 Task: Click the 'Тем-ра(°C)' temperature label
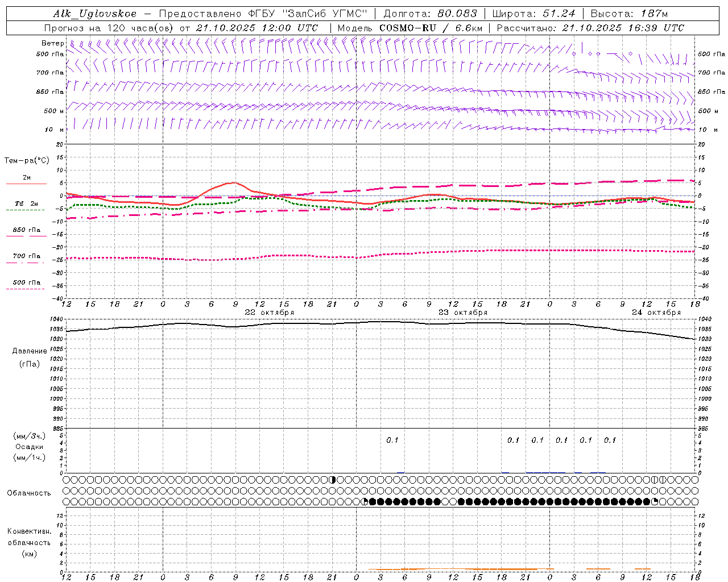pos(27,161)
